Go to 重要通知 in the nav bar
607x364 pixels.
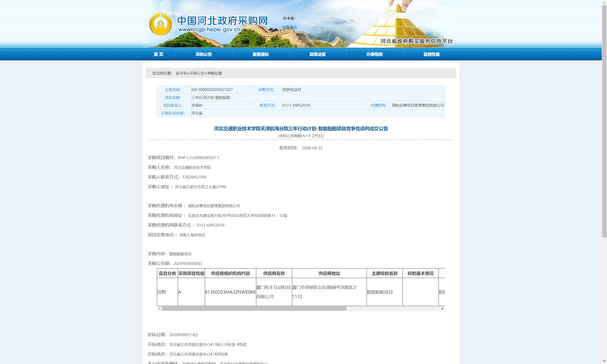pyautogui.click(x=261, y=54)
